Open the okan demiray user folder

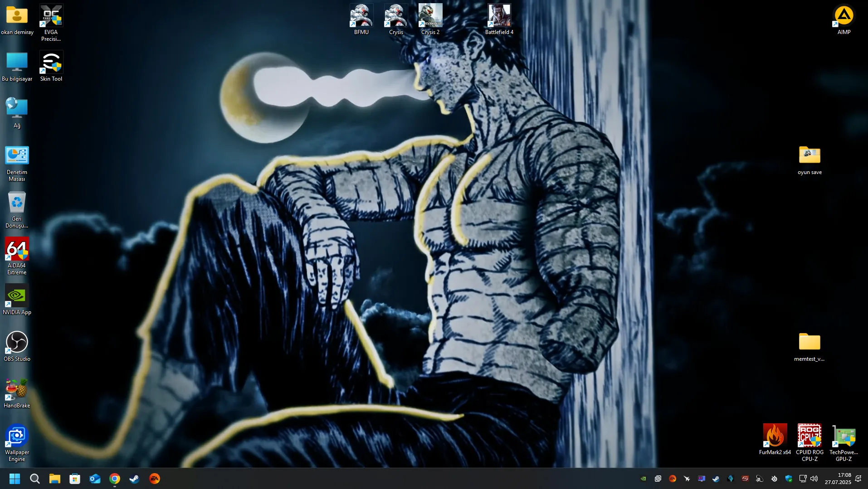coord(17,20)
